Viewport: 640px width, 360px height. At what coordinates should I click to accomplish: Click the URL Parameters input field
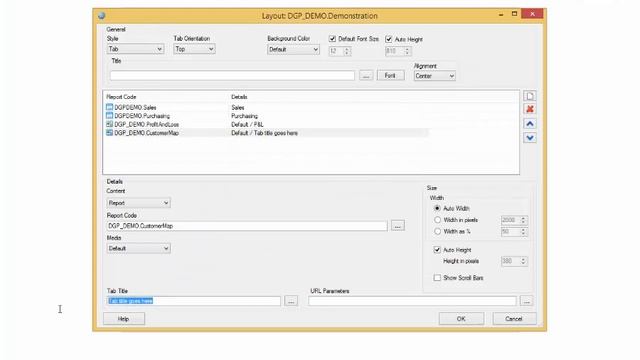tap(412, 301)
